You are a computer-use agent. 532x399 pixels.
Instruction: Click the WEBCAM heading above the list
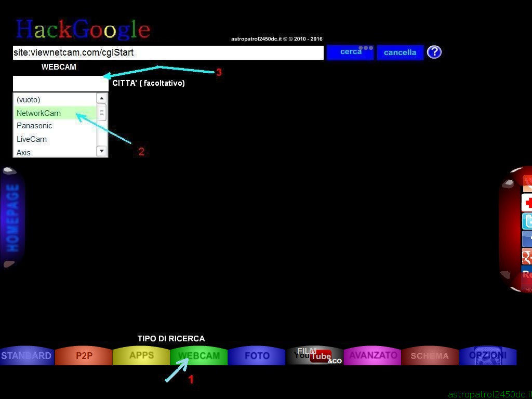[x=59, y=67]
